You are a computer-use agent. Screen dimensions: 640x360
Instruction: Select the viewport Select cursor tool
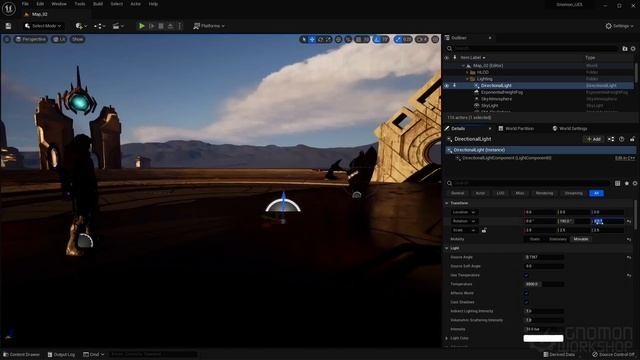pos(303,39)
